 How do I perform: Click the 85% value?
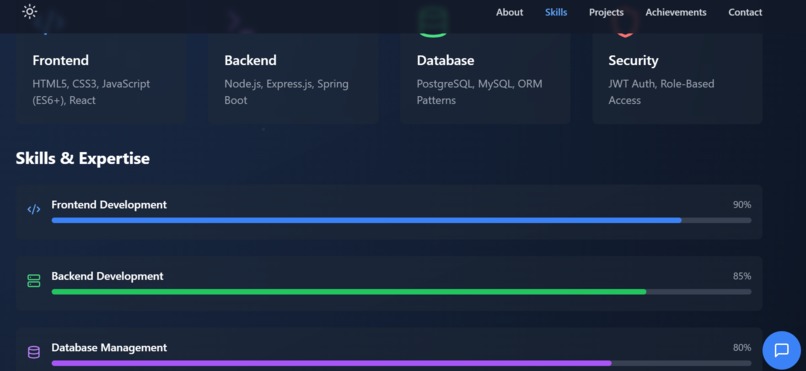click(x=742, y=276)
